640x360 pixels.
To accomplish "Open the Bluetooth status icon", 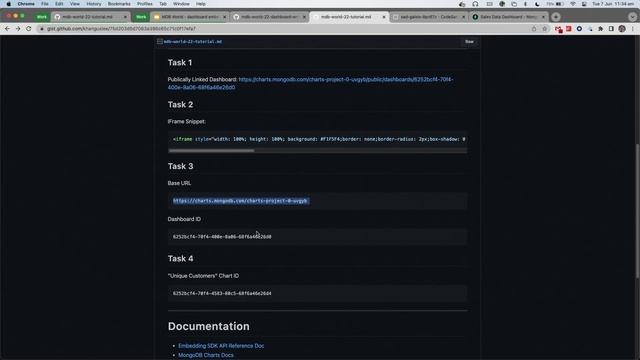I will click(x=526, y=4).
